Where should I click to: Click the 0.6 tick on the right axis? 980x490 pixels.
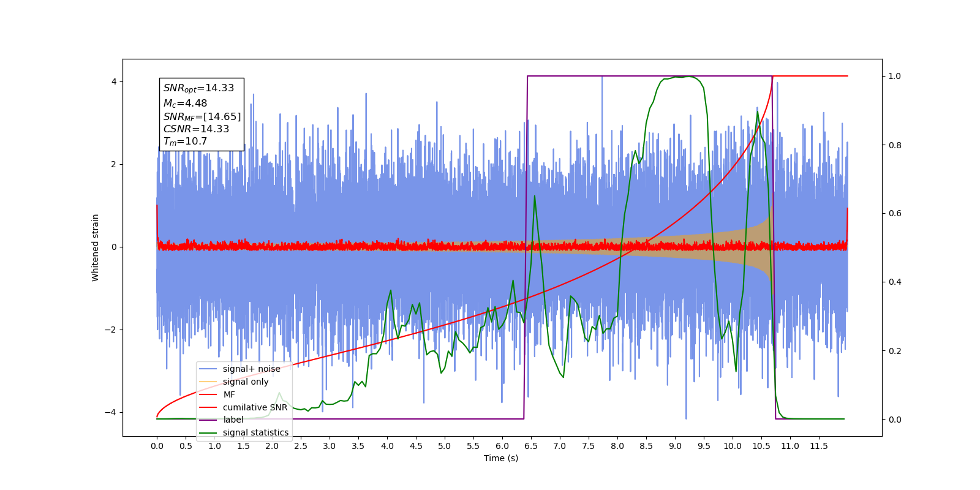pyautogui.click(x=895, y=214)
